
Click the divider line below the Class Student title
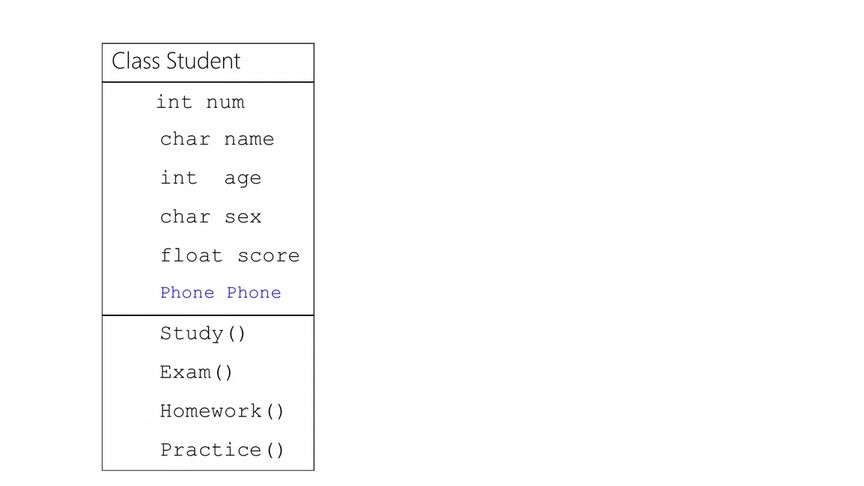[208, 82]
